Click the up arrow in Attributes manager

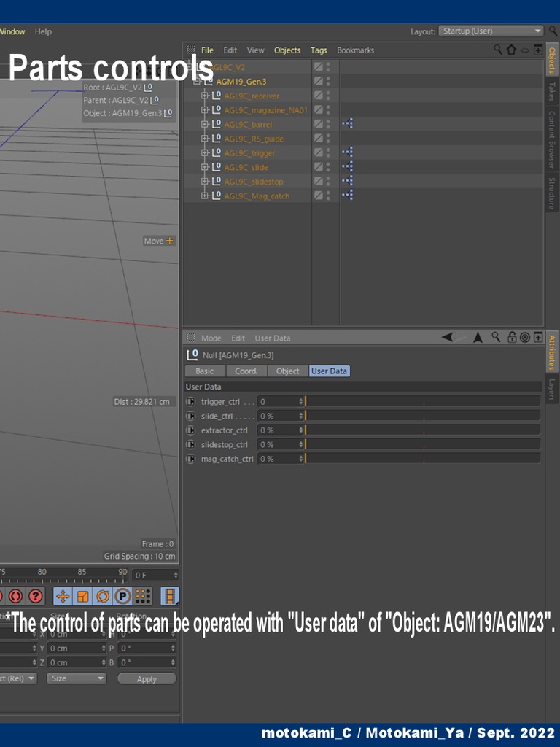(478, 337)
